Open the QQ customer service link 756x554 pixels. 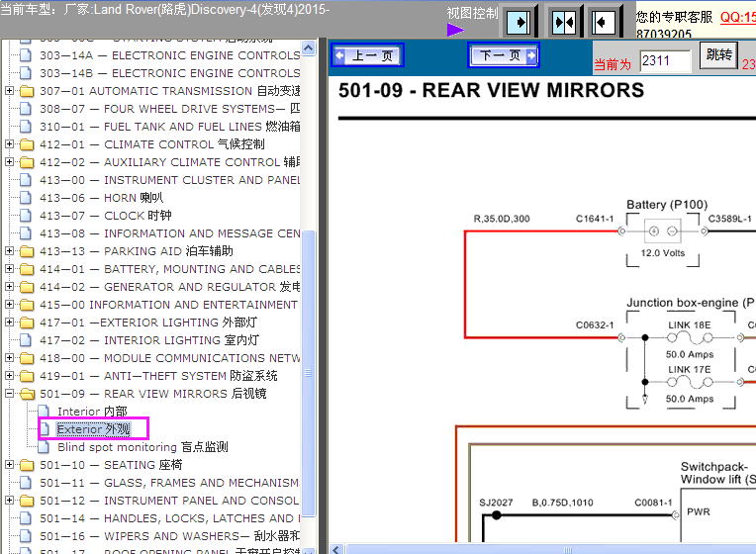pos(737,18)
